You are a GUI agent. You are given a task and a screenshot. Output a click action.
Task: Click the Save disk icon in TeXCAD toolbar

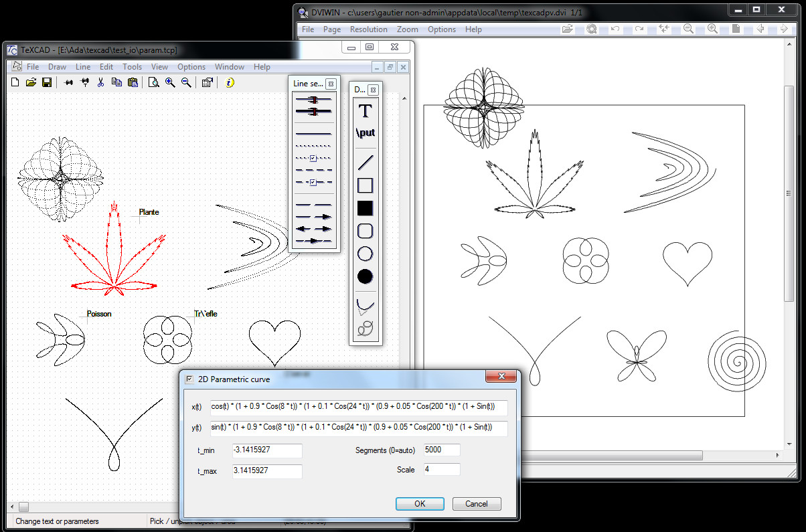[47, 82]
